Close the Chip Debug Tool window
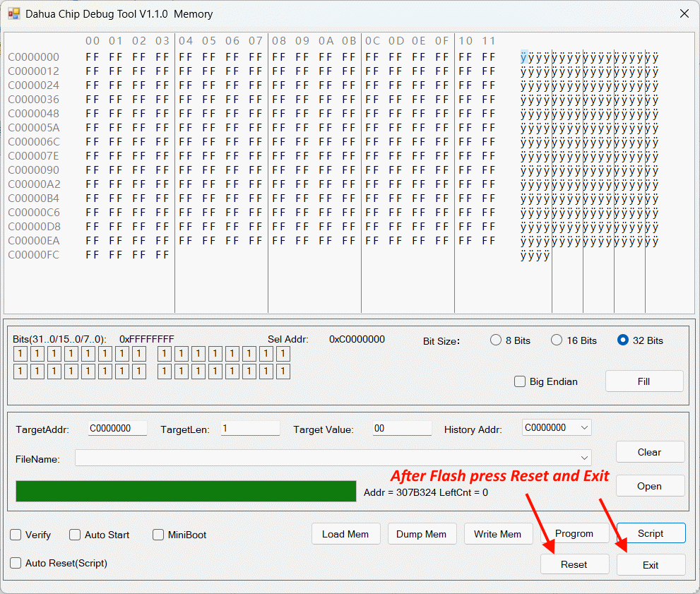The image size is (700, 594). point(684,13)
